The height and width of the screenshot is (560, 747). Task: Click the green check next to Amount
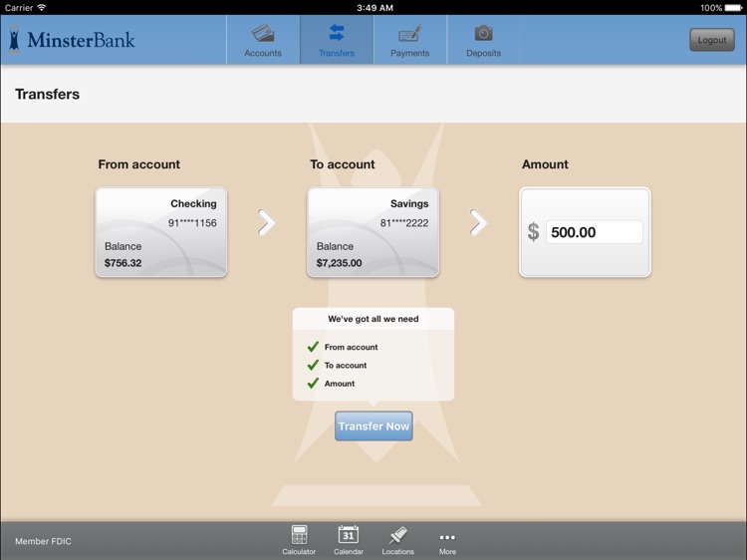click(x=313, y=384)
